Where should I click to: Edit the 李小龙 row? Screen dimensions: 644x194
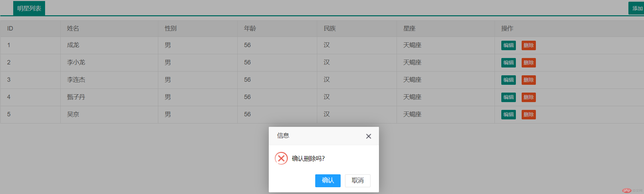[x=508, y=63]
